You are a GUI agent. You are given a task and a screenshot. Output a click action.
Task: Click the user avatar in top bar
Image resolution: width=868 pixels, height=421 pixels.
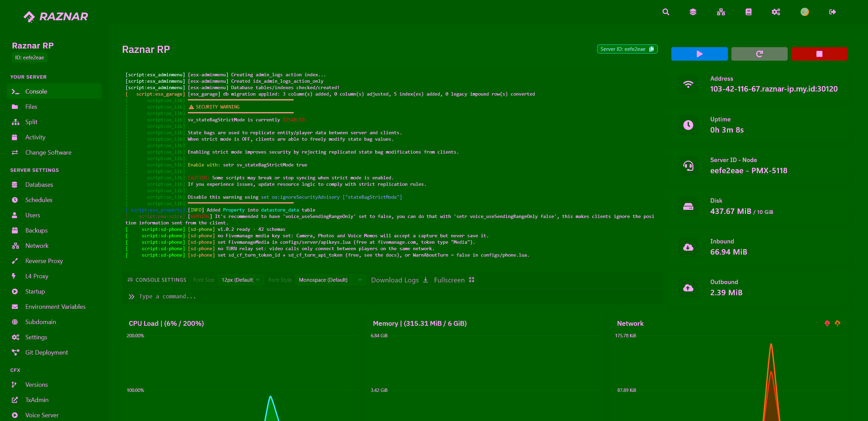(x=805, y=12)
